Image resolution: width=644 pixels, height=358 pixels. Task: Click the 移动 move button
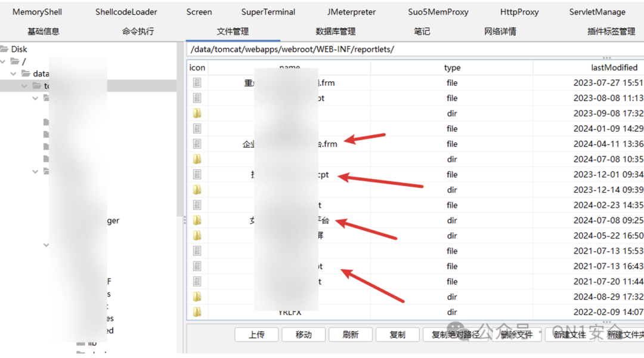coord(303,335)
